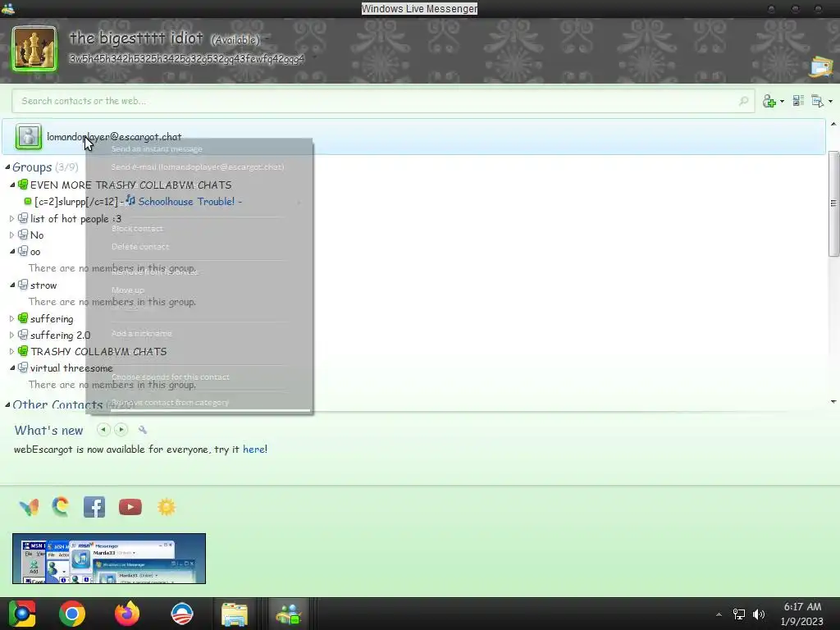This screenshot has height=630, width=840.
Task: Expand TRASHY COLLABVM CHATS group arrow
Action: tap(11, 351)
